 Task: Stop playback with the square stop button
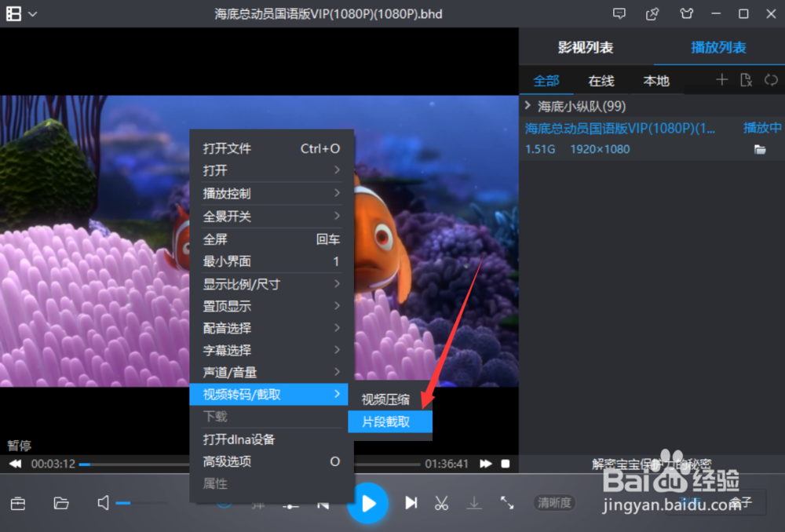click(506, 464)
